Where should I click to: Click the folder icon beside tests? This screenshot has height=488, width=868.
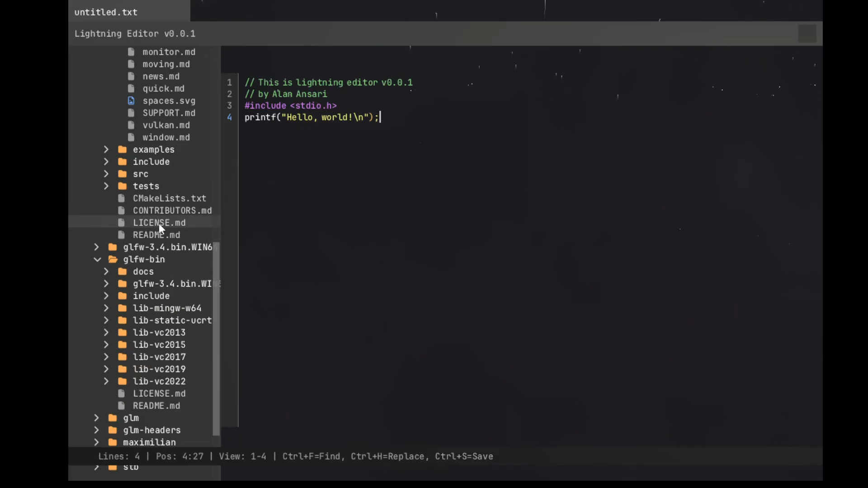coord(122,186)
